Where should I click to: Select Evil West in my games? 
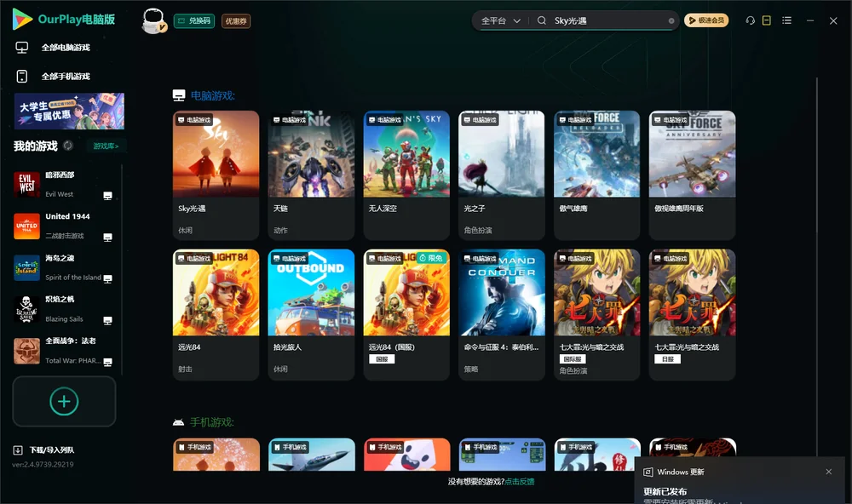click(62, 184)
